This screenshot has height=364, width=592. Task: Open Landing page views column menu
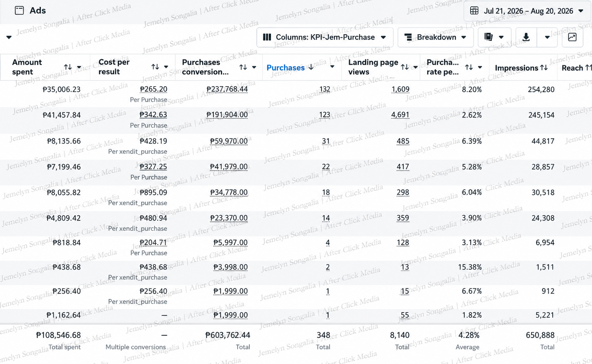tap(415, 67)
